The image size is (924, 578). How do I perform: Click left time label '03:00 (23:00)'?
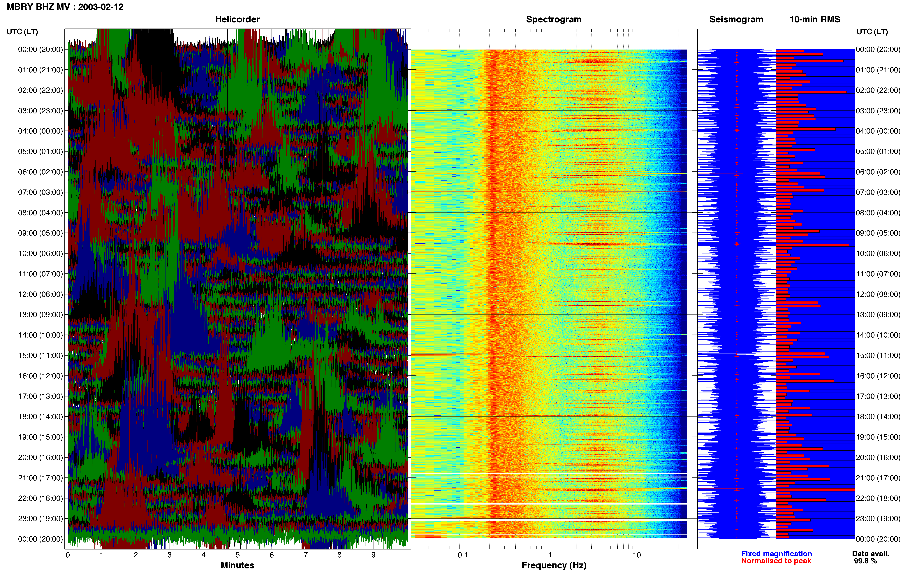click(40, 111)
